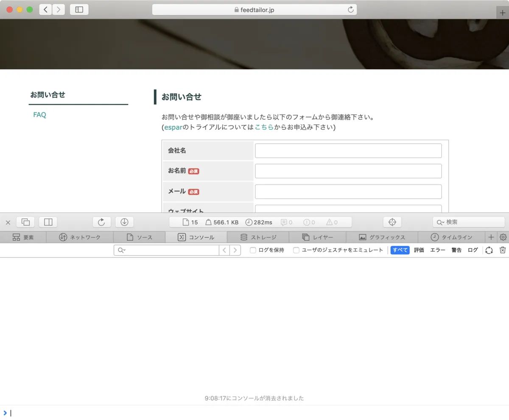This screenshot has width=509, height=420.
Task: Switch to the グラフィックス tab
Action: pos(382,237)
